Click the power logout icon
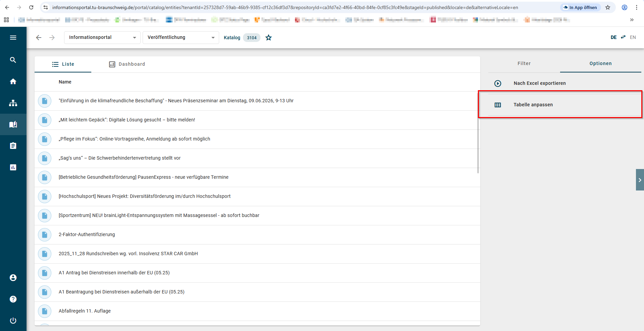This screenshot has width=644, height=331. [x=13, y=321]
